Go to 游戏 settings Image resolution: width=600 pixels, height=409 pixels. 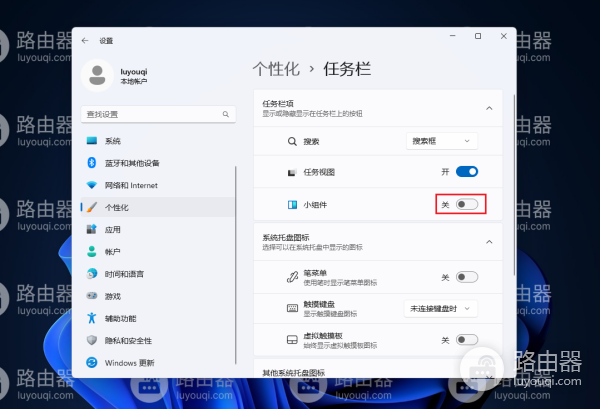158,296
